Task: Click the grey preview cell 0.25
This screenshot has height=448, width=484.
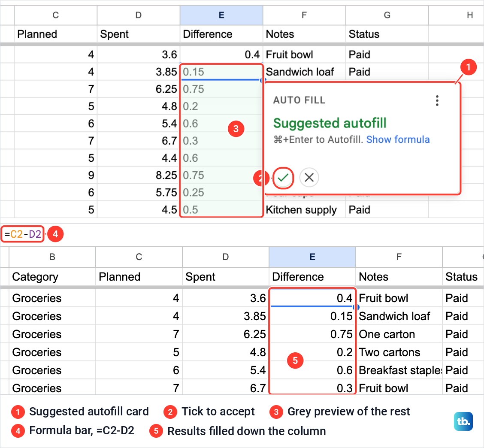Action: [x=221, y=193]
